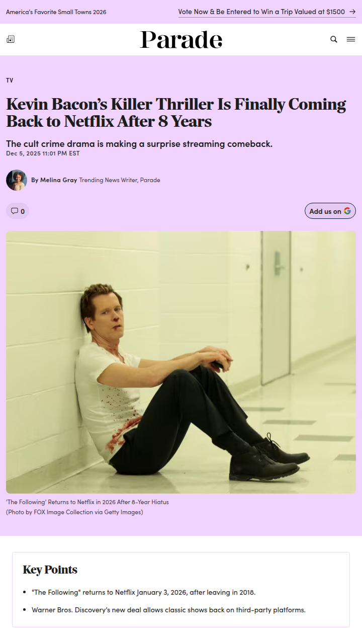This screenshot has height=644, width=362.
Task: Go to the Parade logo homepage
Action: (x=181, y=39)
